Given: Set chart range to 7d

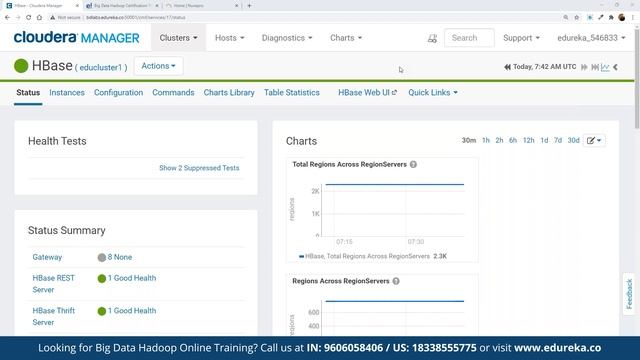Looking at the screenshot, I should coord(558,140).
